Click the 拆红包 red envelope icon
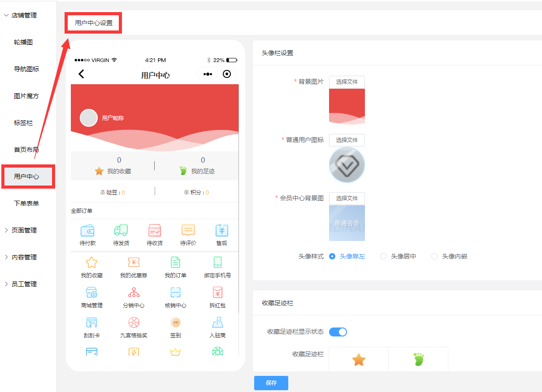Image resolution: width=542 pixels, height=392 pixels. (217, 293)
